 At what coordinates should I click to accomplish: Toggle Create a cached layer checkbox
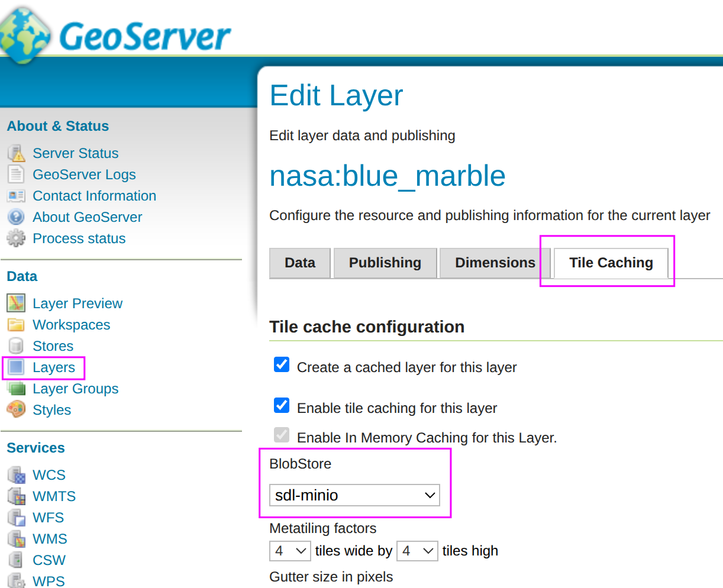[282, 364]
